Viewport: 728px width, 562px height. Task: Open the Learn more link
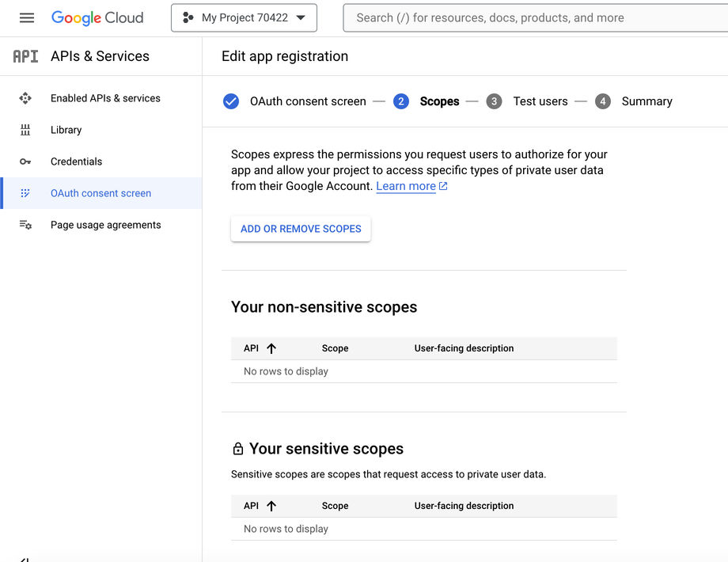[406, 186]
